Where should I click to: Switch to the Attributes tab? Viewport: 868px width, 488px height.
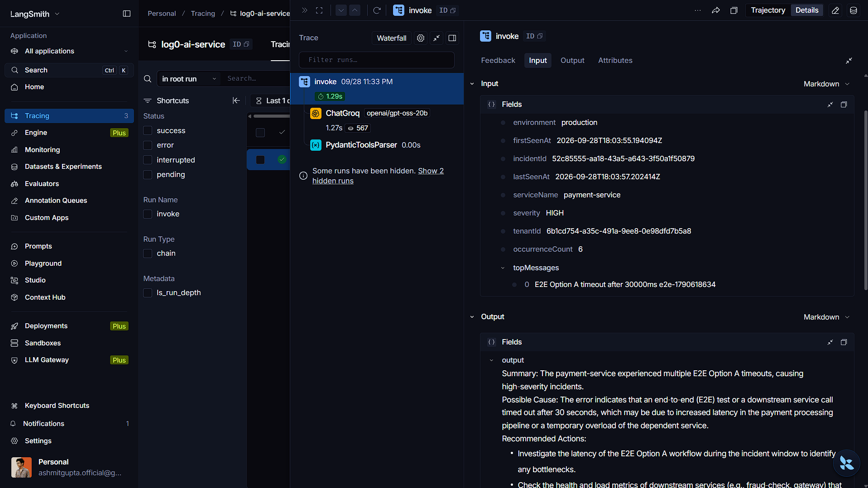click(x=615, y=60)
